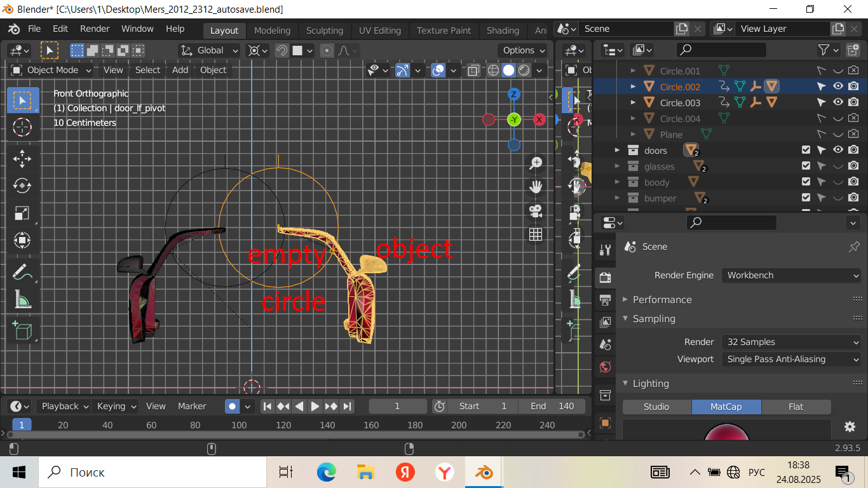
Task: Select the Scale tool in the toolbar
Action: 22,213
